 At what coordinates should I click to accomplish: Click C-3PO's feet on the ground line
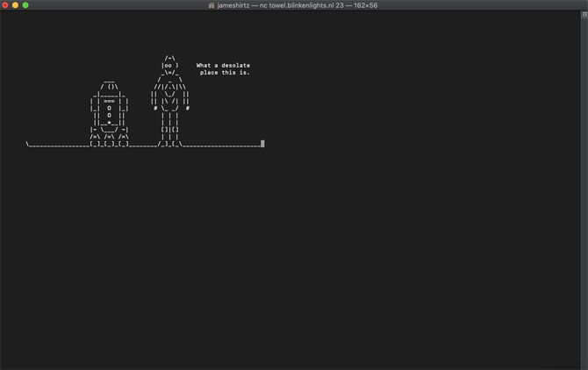(x=170, y=144)
